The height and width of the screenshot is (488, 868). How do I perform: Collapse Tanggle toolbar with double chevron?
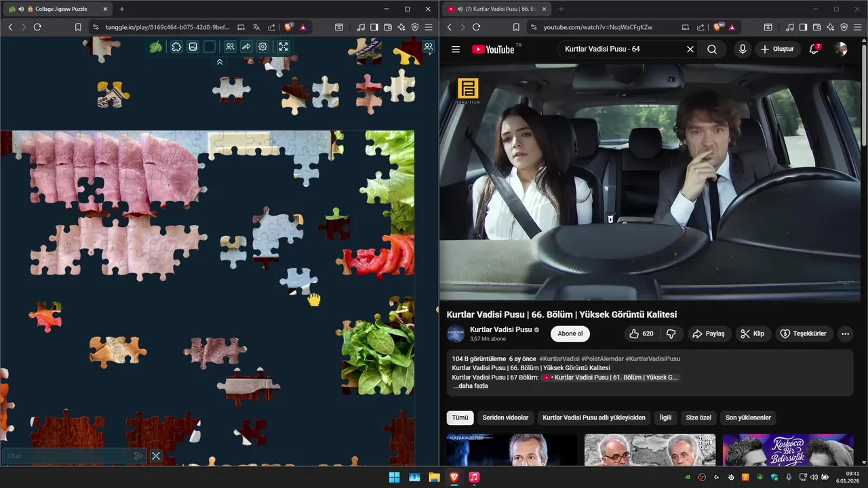(220, 62)
